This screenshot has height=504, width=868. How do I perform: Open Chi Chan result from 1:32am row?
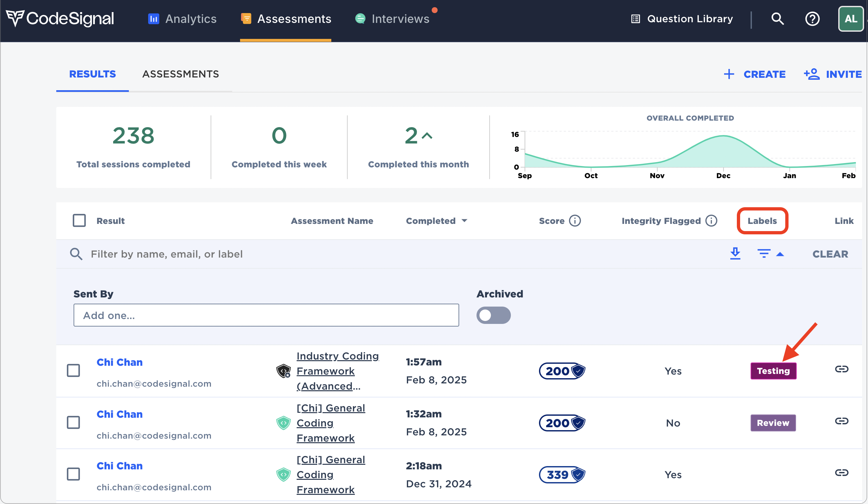119,414
